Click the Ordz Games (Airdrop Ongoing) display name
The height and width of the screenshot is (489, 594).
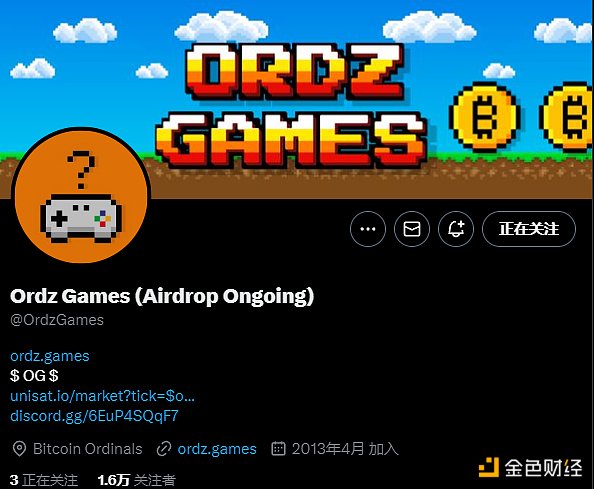(162, 296)
